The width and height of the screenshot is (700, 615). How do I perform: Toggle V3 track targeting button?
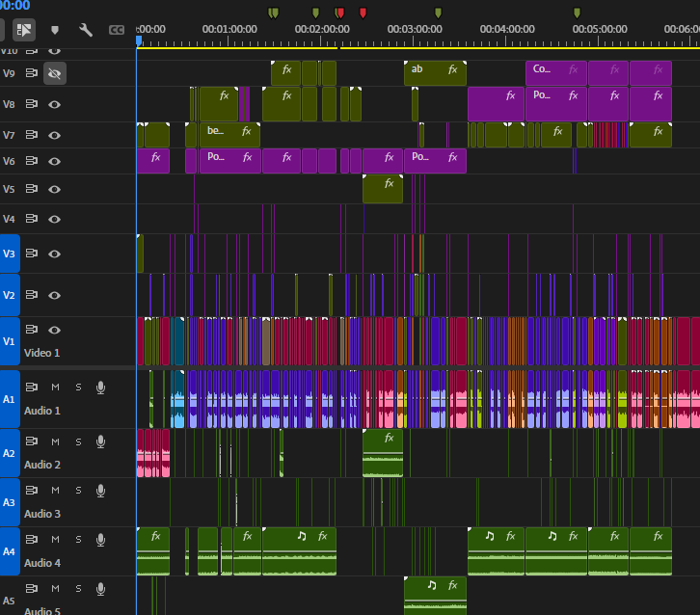coord(10,254)
